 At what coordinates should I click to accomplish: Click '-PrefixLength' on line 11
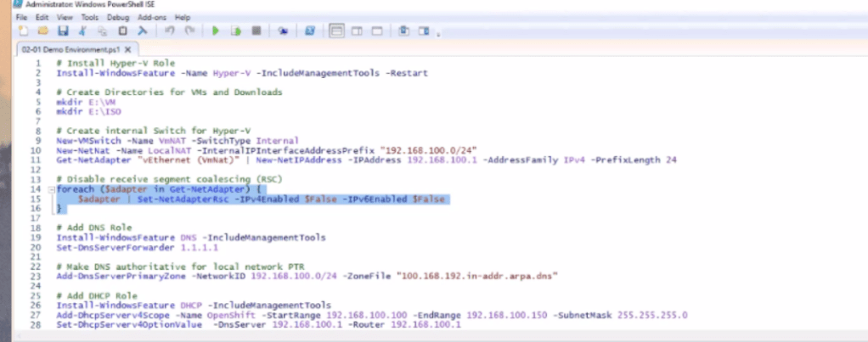click(x=626, y=160)
